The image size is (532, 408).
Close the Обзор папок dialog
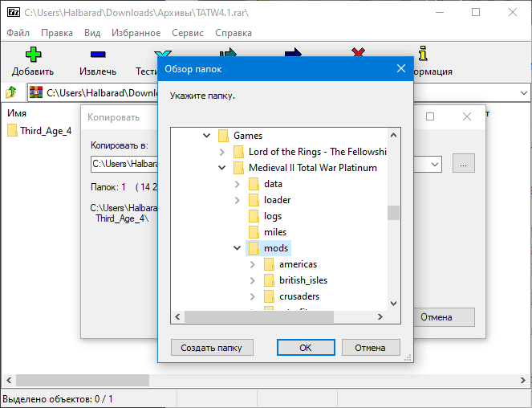coord(400,69)
